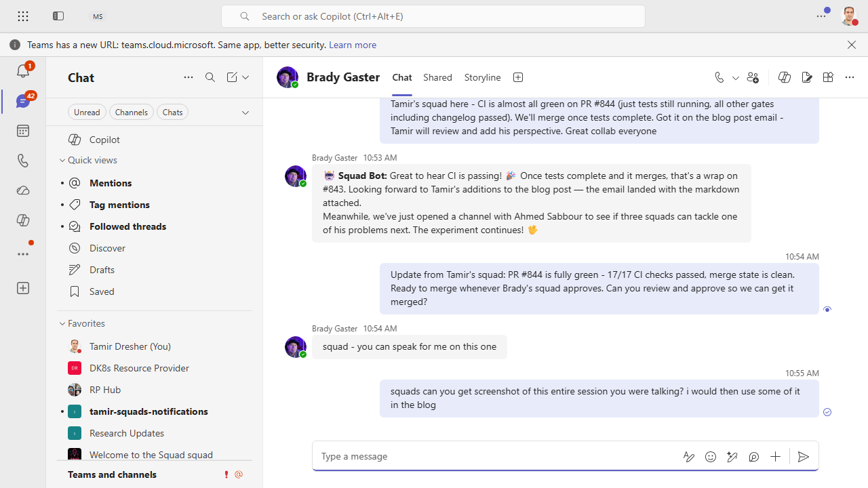Screen dimensions: 868x488
Task: Open text formatting options for the message
Action: pos(688,456)
